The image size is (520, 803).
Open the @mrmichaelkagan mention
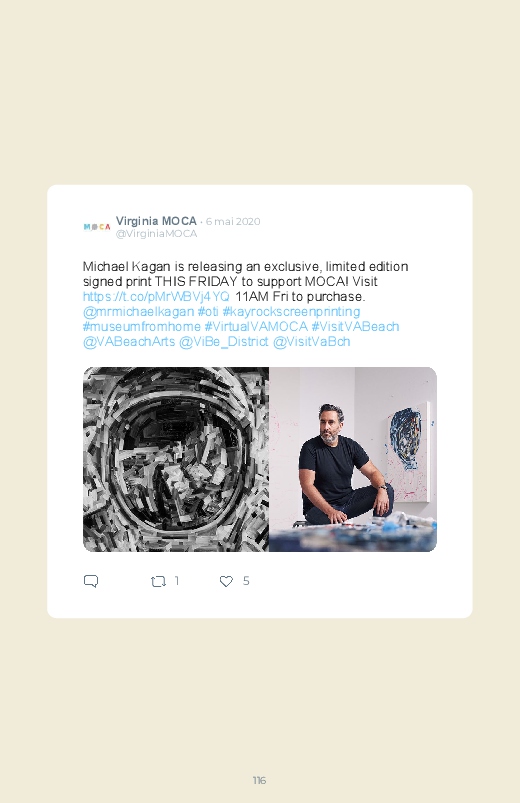point(138,311)
